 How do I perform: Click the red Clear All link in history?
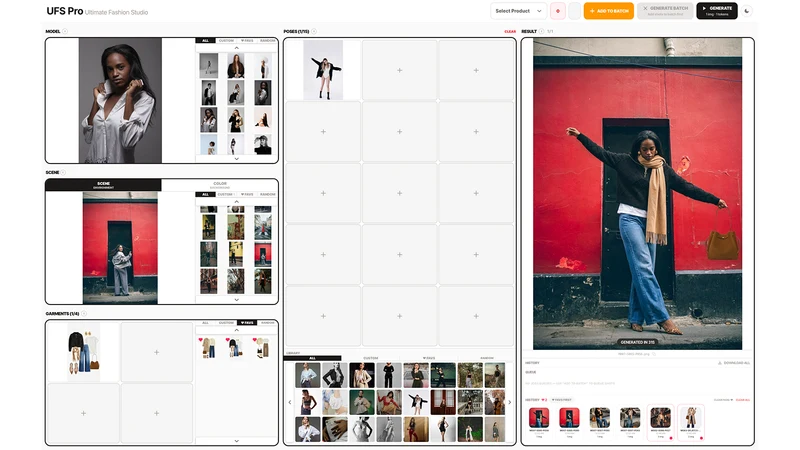coord(743,400)
